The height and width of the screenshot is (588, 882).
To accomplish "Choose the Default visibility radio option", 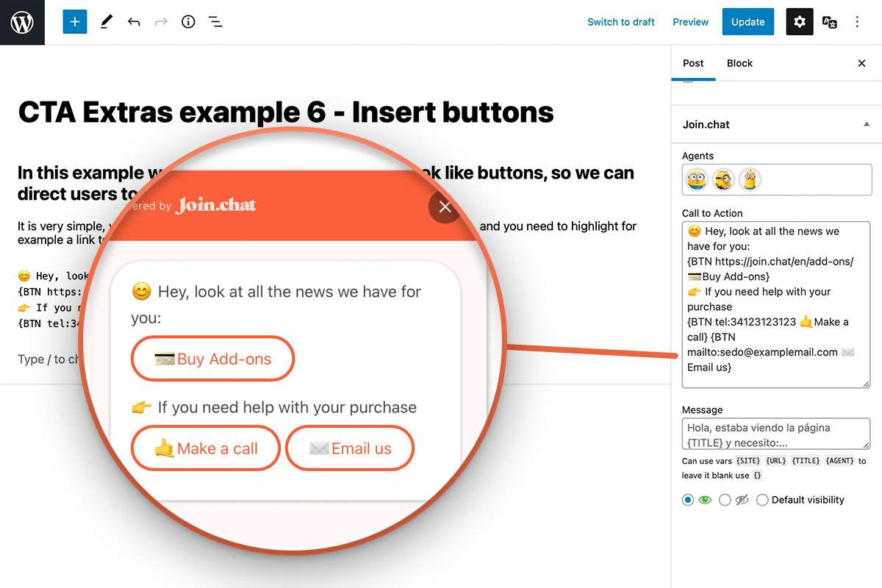I will [762, 500].
